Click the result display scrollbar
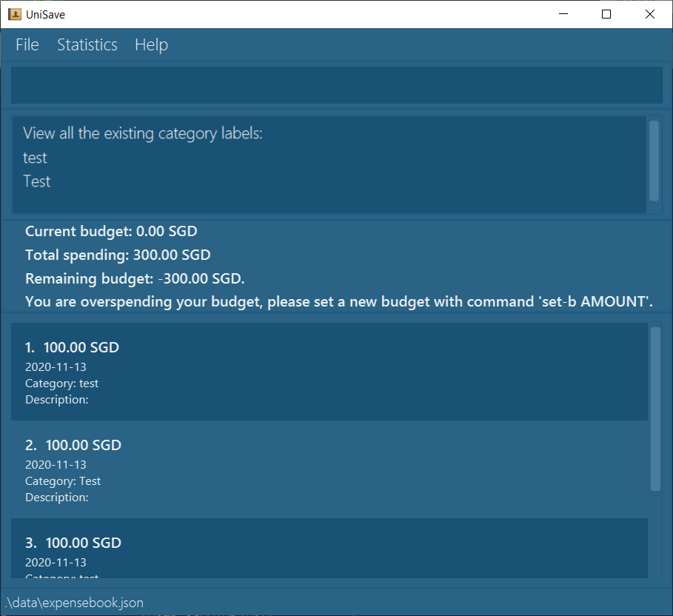The image size is (673, 616). coord(654,161)
